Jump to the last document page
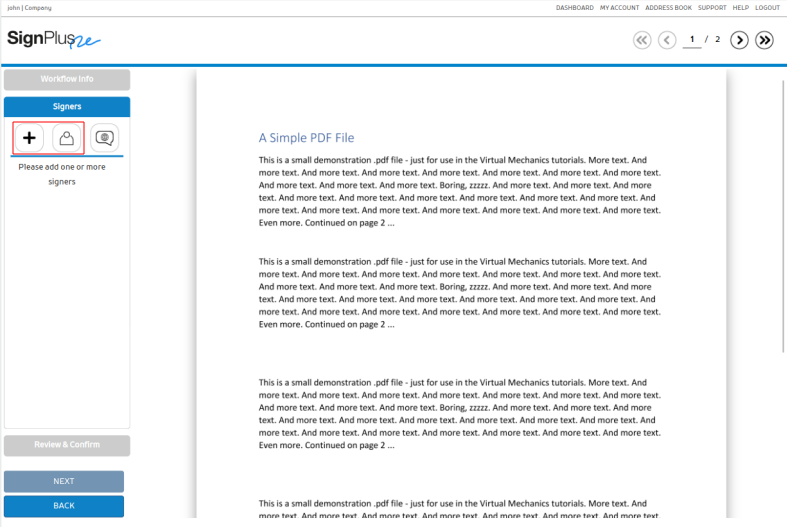Image resolution: width=787 pixels, height=527 pixels. [765, 40]
